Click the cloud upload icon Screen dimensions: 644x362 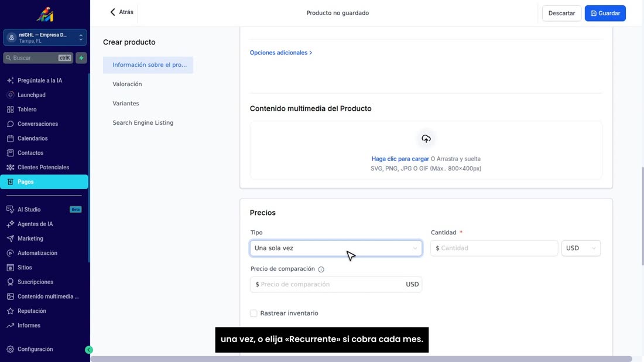click(x=426, y=139)
